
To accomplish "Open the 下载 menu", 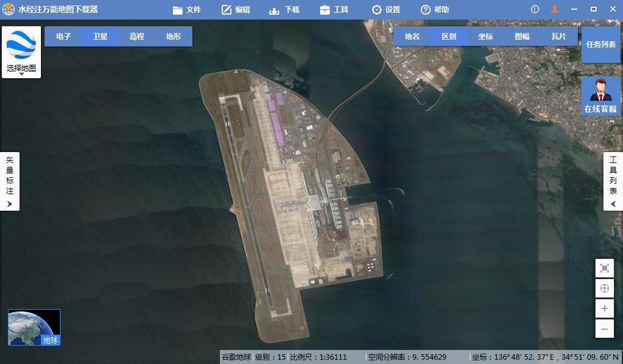I will click(x=285, y=10).
